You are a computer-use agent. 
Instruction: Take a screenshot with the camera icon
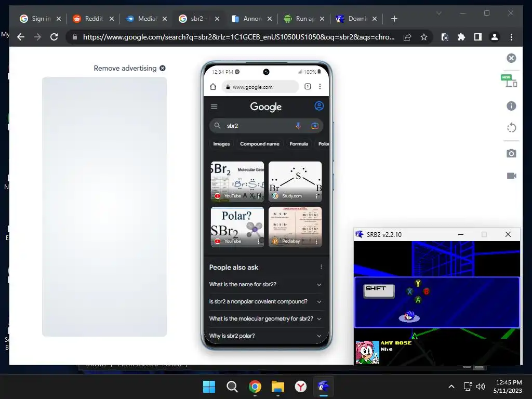[x=511, y=153]
